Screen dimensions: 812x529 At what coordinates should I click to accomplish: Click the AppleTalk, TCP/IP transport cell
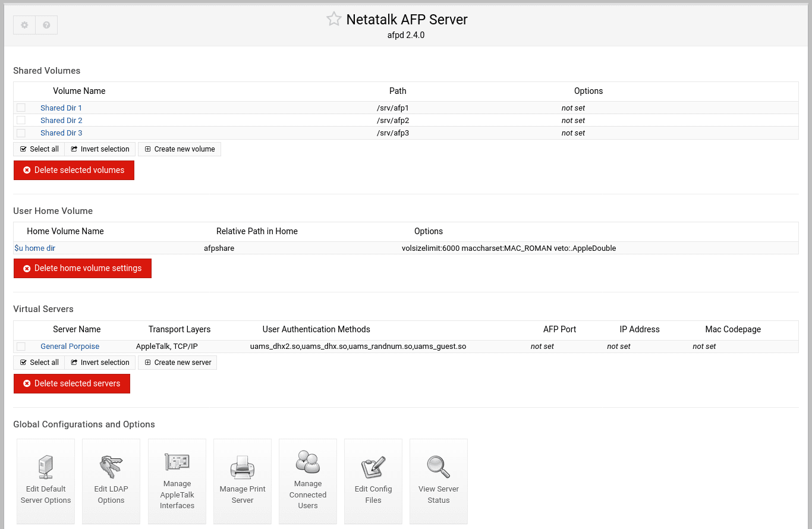click(x=167, y=346)
